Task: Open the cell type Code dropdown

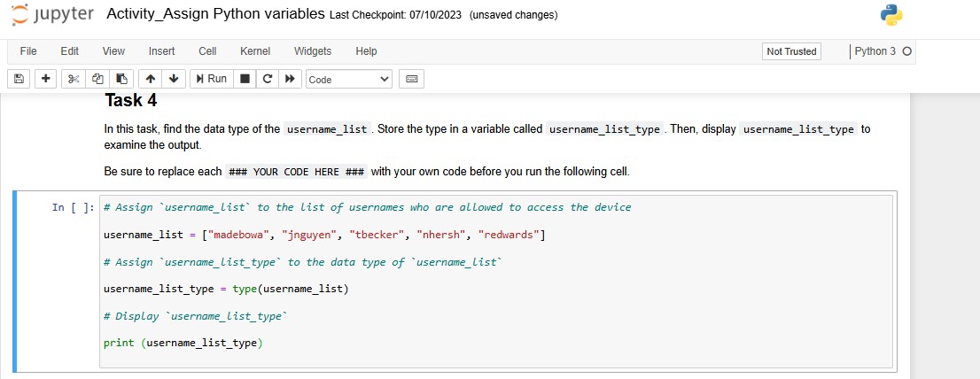Action: pos(349,80)
